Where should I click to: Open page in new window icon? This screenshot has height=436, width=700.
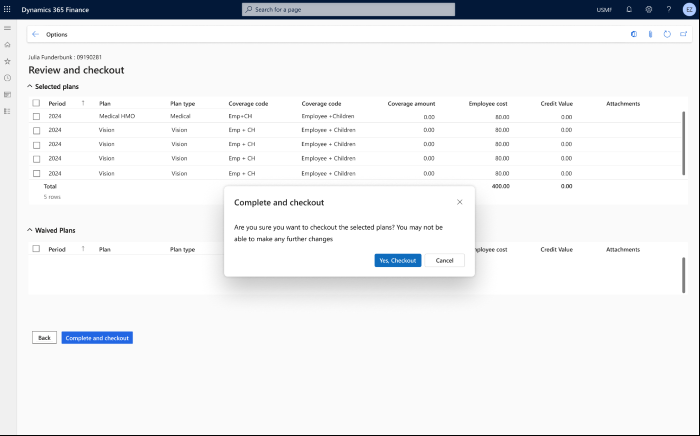[x=683, y=34]
